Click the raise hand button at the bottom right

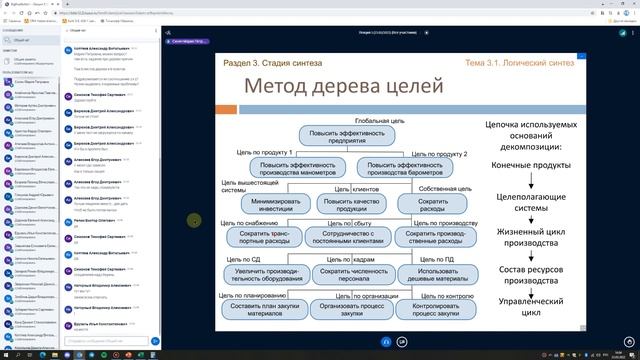(629, 342)
